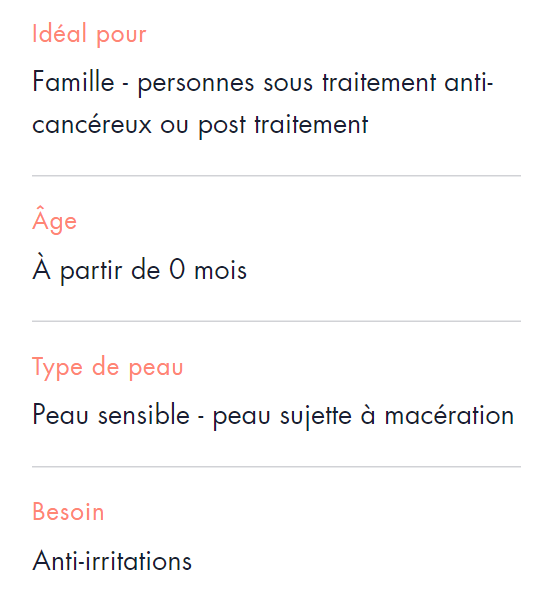Click the words "post traitement"

coord(283,126)
